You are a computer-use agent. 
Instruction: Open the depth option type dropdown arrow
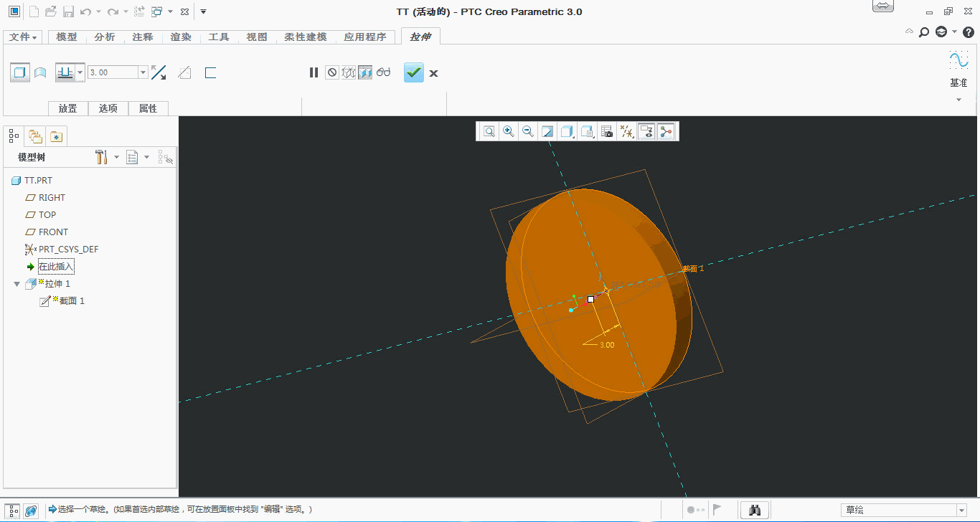pyautogui.click(x=80, y=72)
